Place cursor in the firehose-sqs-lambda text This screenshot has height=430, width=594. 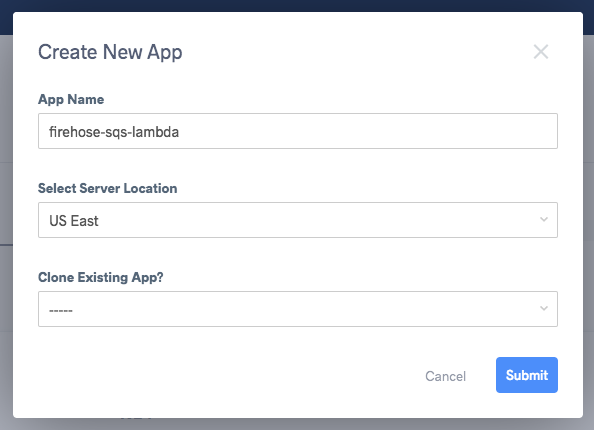(x=114, y=132)
